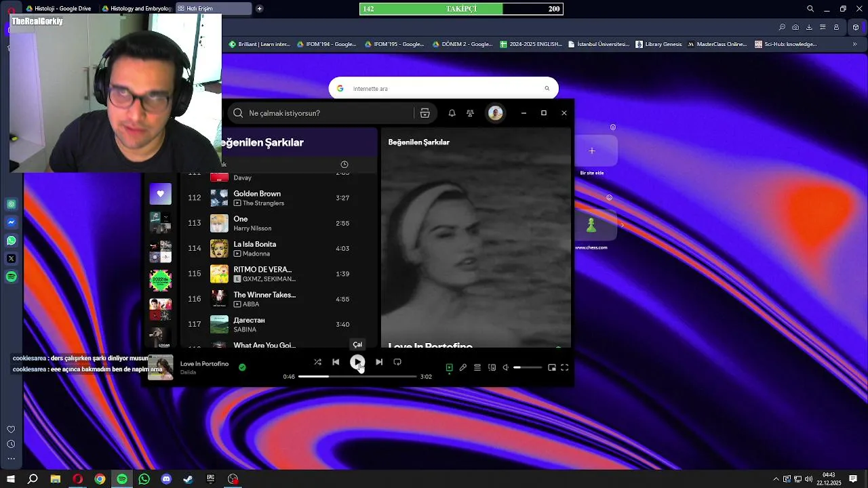Image resolution: width=868 pixels, height=488 pixels.
Task: Toggle the green liked checkmark for Love In Portofino
Action: (x=242, y=367)
